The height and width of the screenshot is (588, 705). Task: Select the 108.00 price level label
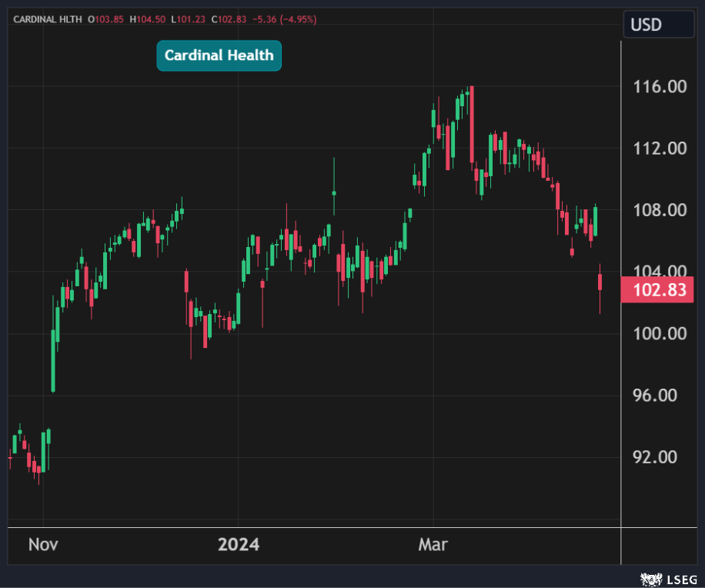[x=659, y=210]
